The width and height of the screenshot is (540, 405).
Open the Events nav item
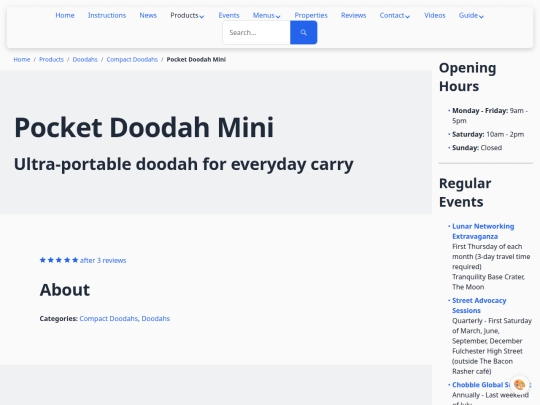(229, 15)
